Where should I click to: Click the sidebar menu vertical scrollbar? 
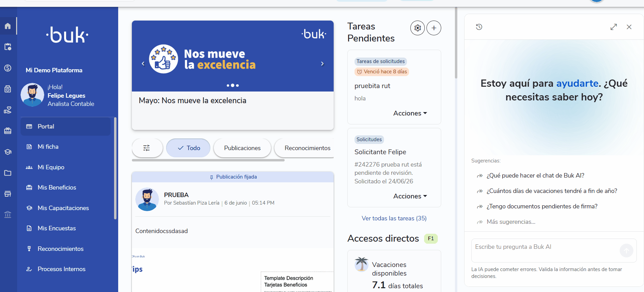[x=115, y=168]
